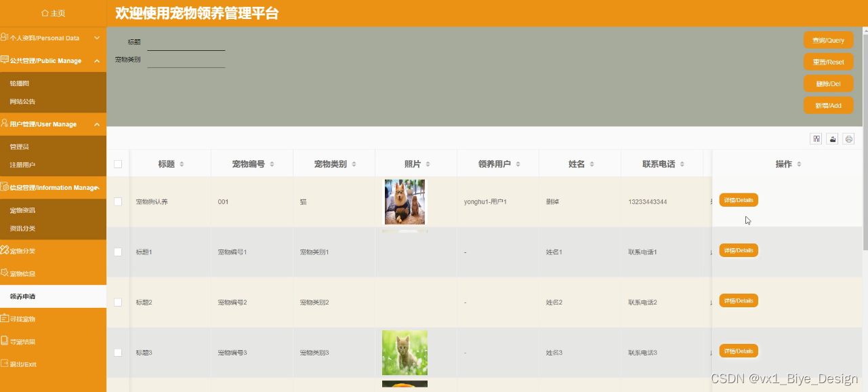Sort by 标题 column arrows
Image resolution: width=868 pixels, height=392 pixels.
coord(182,164)
